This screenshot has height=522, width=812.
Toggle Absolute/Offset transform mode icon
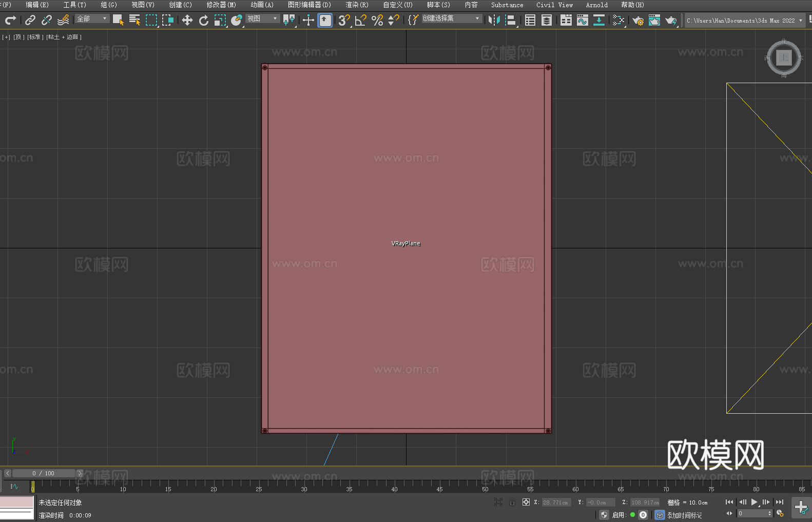click(x=526, y=502)
